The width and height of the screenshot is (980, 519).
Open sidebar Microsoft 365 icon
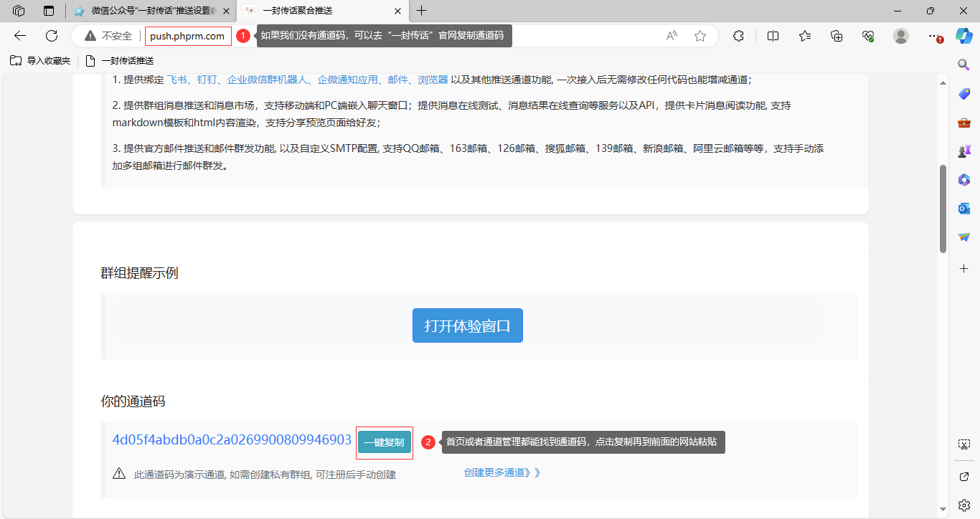(964, 180)
